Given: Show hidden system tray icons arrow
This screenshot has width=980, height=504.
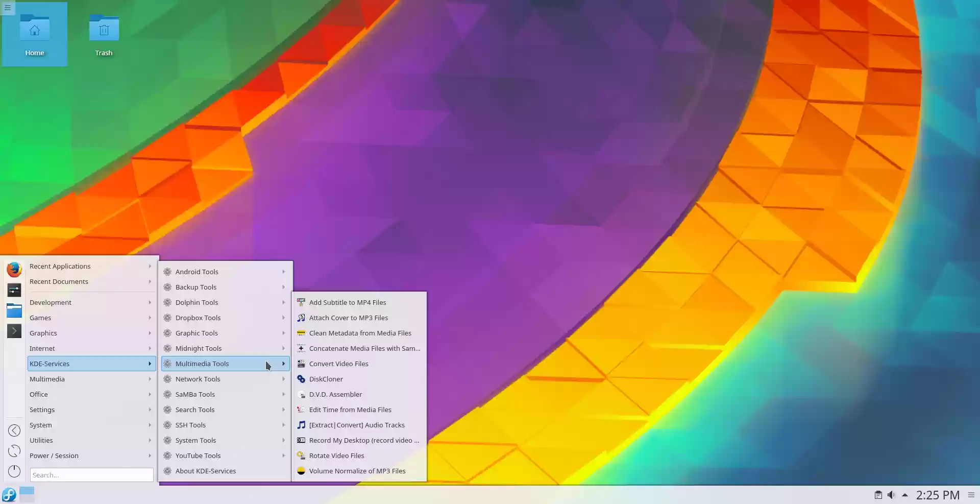Looking at the screenshot, I should click(905, 495).
